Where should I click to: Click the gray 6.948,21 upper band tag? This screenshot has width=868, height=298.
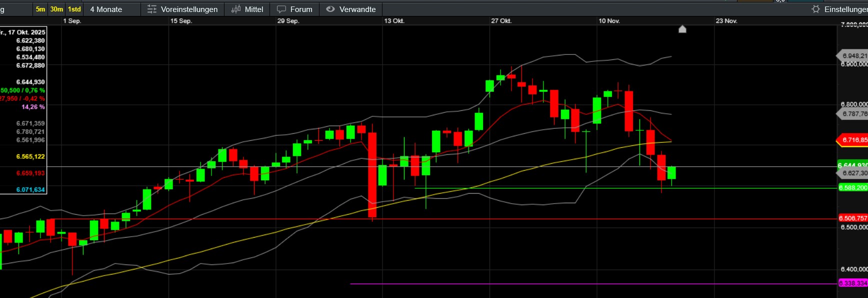(852, 56)
